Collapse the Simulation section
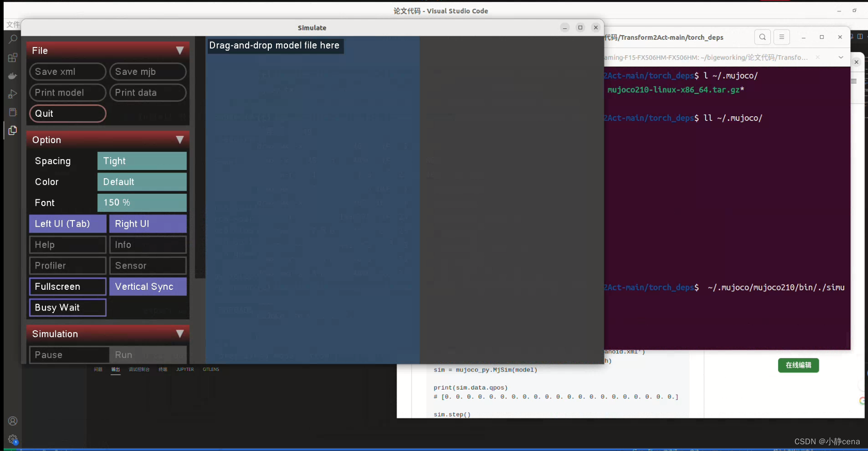Viewport: 868px width, 451px height. 179,334
